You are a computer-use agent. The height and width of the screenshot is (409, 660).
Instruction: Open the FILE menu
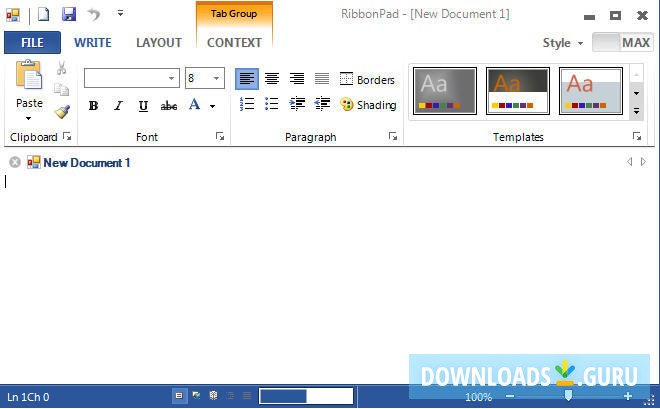click(x=32, y=42)
